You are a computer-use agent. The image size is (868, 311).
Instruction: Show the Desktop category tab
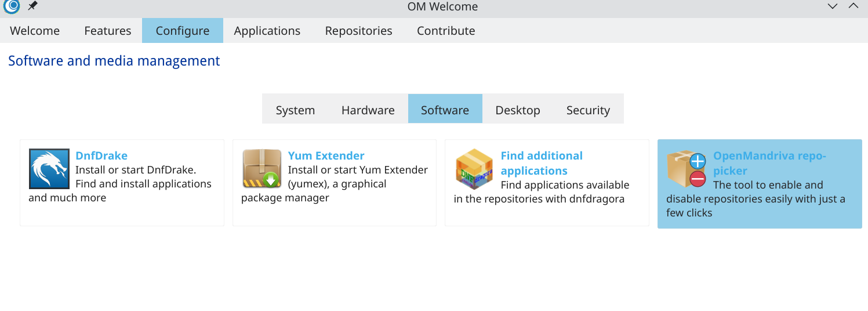pyautogui.click(x=518, y=110)
